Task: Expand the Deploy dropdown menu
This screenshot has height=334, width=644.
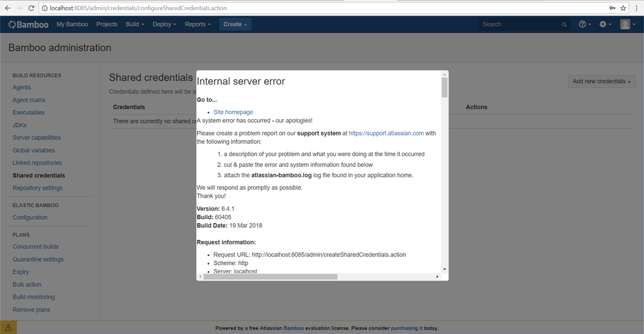Action: (164, 25)
